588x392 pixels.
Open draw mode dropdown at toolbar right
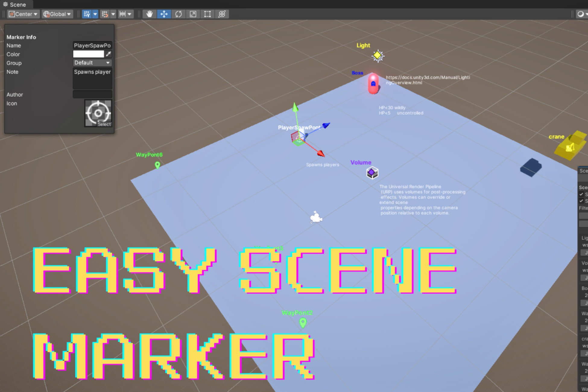[x=582, y=14]
